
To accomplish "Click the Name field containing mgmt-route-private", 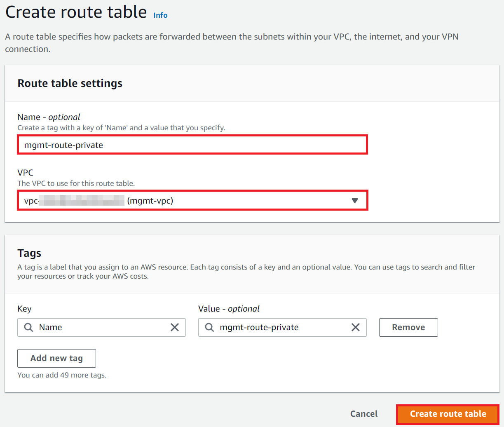I will coord(192,145).
